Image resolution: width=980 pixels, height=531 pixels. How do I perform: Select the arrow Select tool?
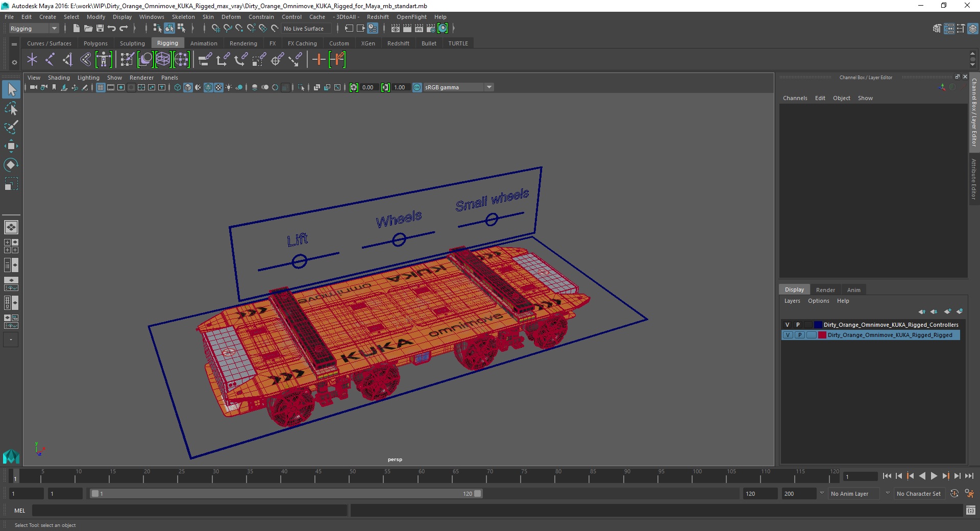click(x=11, y=90)
